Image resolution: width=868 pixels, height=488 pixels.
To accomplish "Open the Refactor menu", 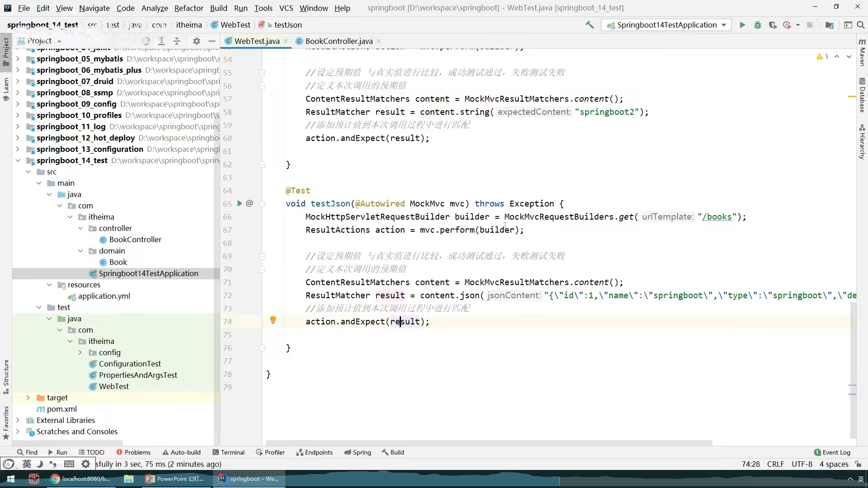I will click(x=189, y=8).
